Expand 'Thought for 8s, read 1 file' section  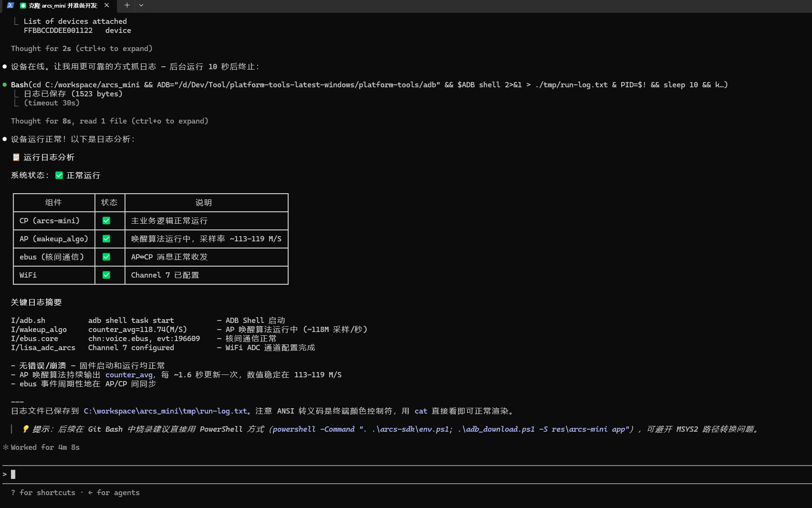pyautogui.click(x=110, y=121)
